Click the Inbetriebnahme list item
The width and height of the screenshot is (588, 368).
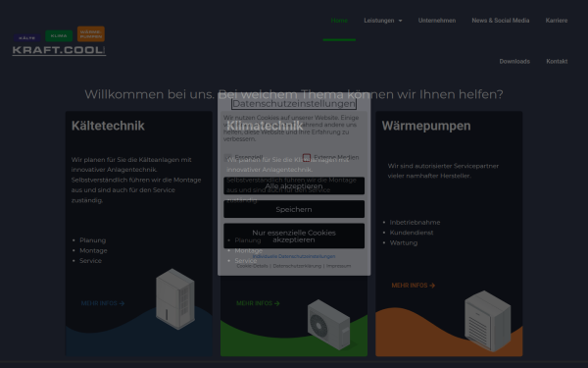click(x=415, y=223)
